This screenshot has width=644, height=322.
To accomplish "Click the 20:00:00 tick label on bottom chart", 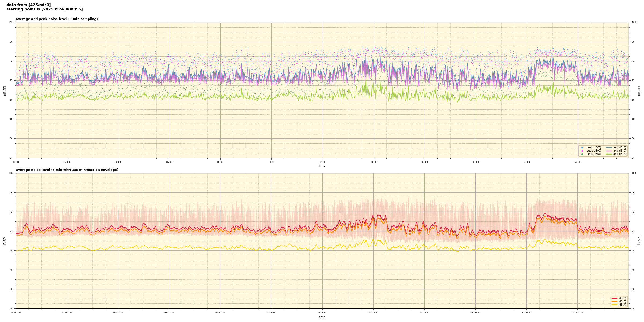I will [x=526, y=313].
